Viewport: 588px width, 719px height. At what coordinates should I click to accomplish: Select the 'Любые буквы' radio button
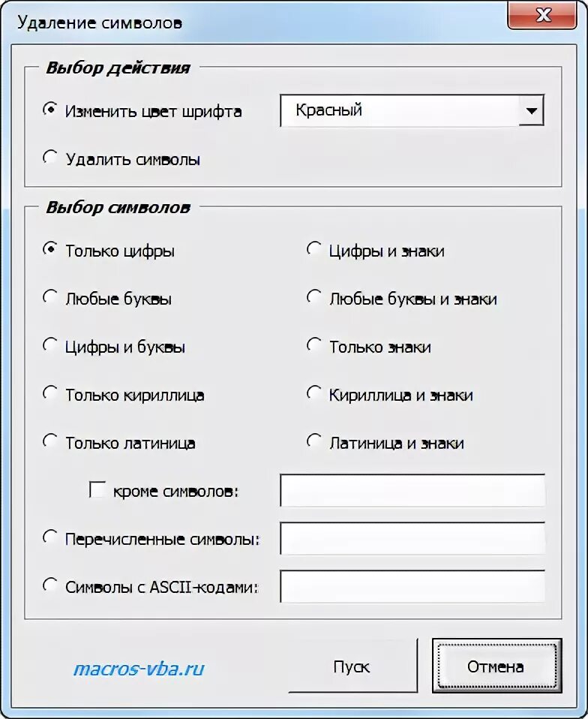coord(49,296)
